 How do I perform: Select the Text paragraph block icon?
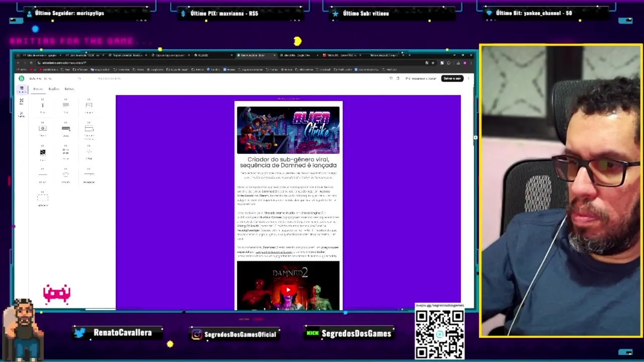66,105
